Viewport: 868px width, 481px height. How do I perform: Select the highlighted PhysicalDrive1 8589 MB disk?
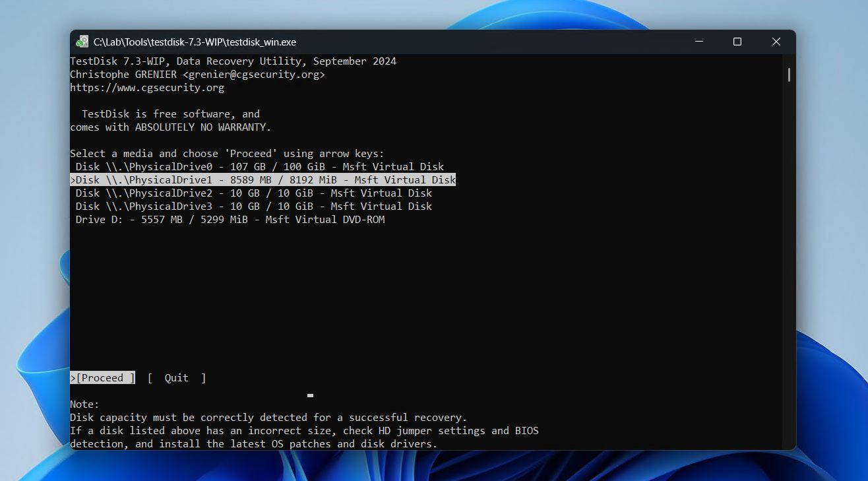point(263,179)
